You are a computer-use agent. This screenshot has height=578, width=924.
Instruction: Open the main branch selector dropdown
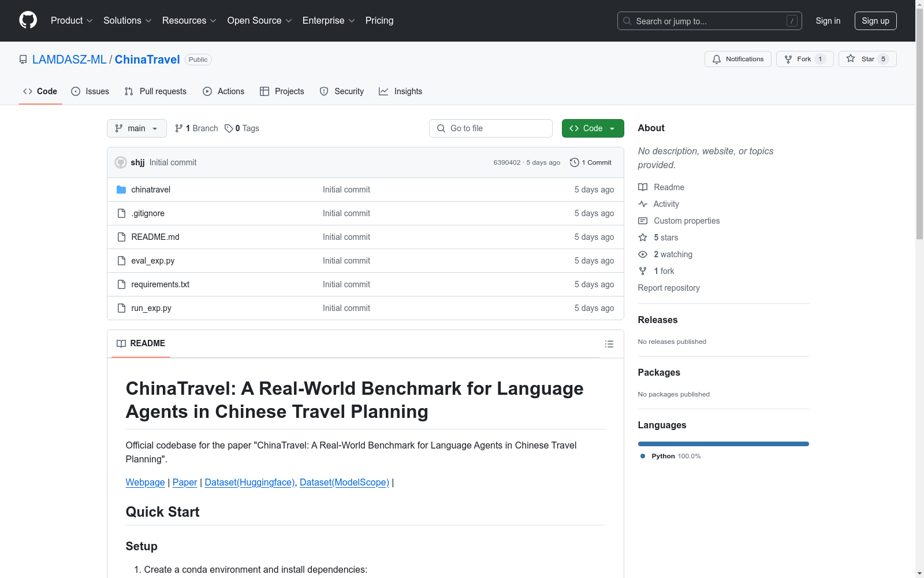[x=137, y=128]
